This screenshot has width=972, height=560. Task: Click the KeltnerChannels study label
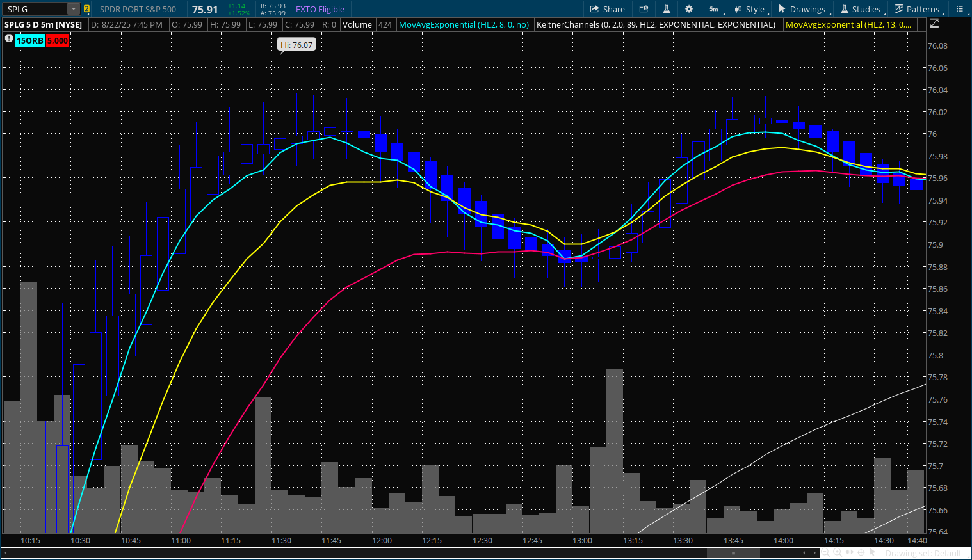click(x=656, y=24)
